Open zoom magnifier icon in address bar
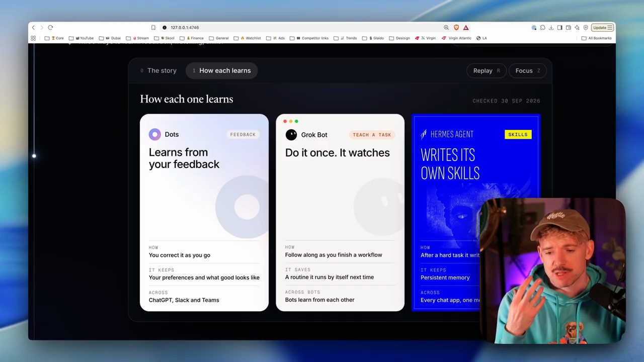 pos(446,28)
